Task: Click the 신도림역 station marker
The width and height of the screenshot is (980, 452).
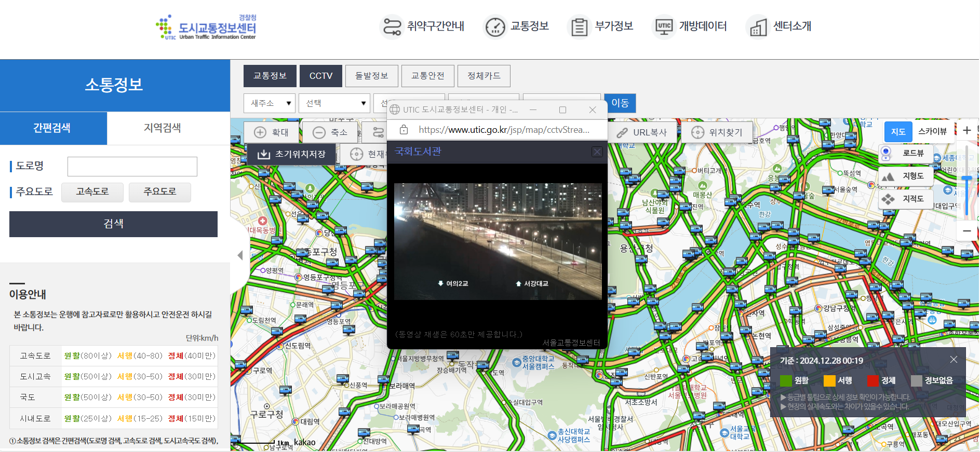Action: pyautogui.click(x=280, y=346)
